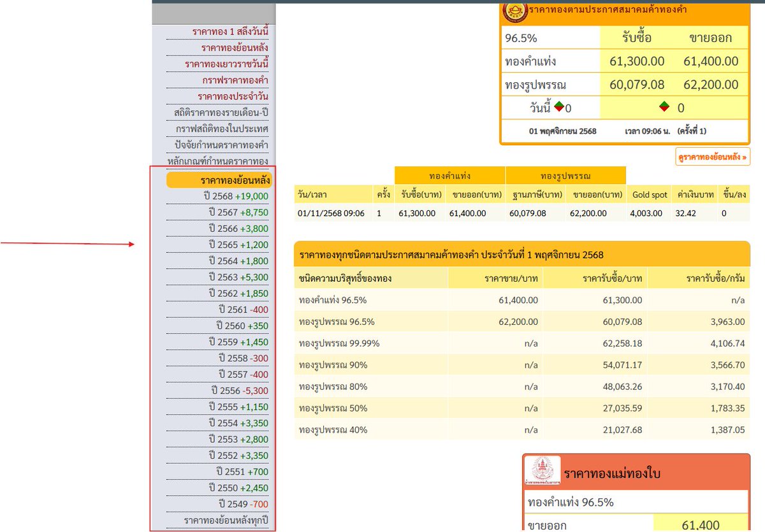Viewport: 765px width, 532px height.
Task: Click the ขึ้น/ลง column header
Action: pos(733,194)
